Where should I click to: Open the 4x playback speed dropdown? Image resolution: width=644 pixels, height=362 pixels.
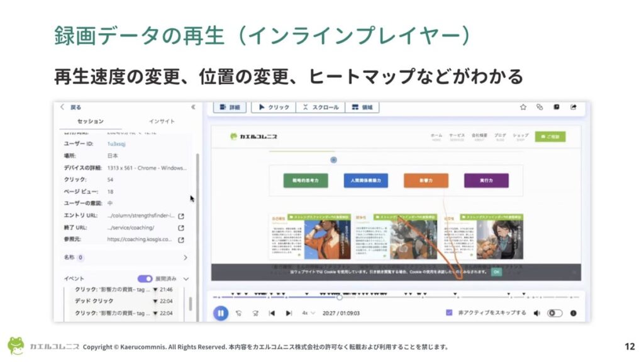point(308,313)
